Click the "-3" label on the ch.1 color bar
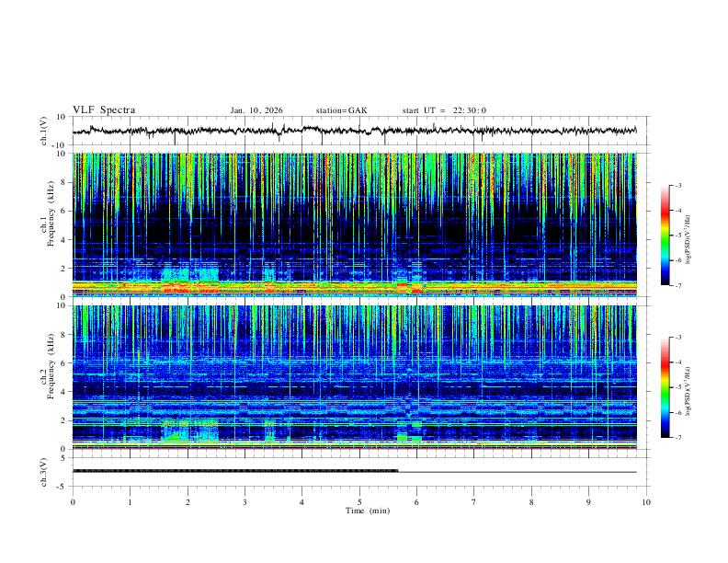Screen dimensions: 728x563 [677, 185]
